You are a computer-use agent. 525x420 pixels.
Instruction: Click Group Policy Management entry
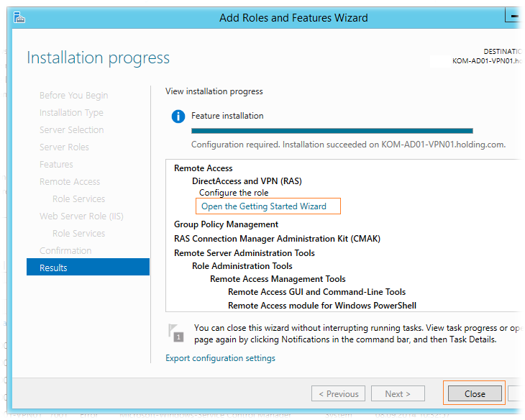(x=226, y=224)
